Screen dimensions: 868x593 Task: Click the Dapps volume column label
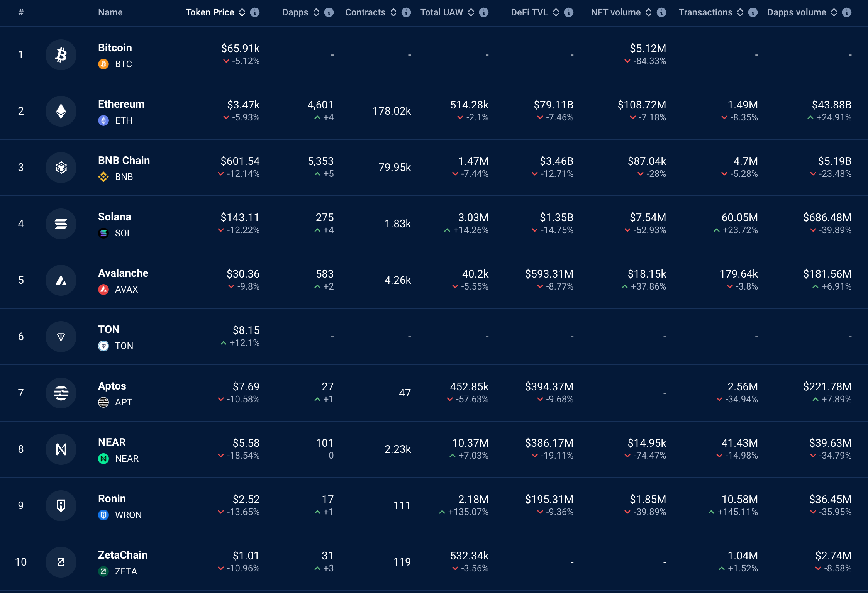[x=797, y=12]
